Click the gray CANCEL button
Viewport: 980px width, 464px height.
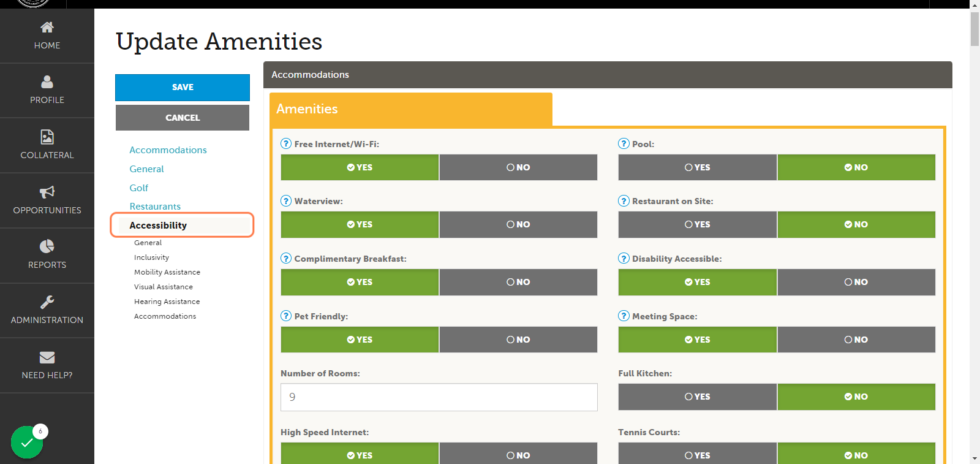point(183,118)
